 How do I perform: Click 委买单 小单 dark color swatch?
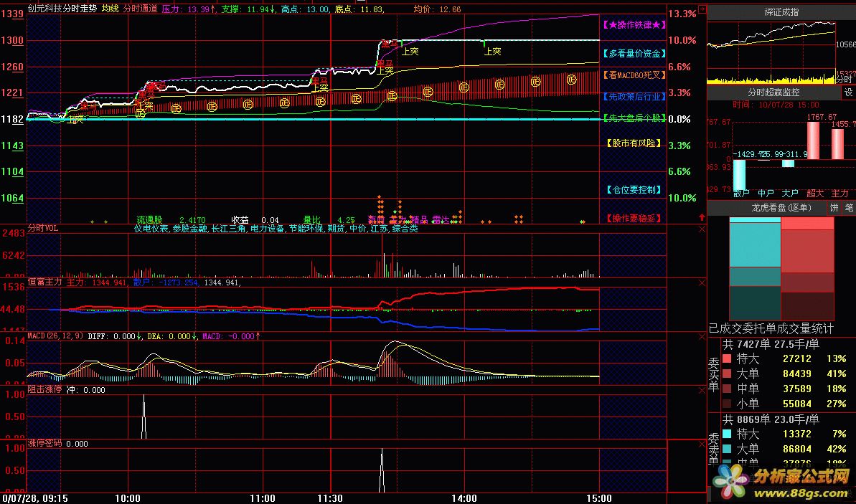coord(727,404)
